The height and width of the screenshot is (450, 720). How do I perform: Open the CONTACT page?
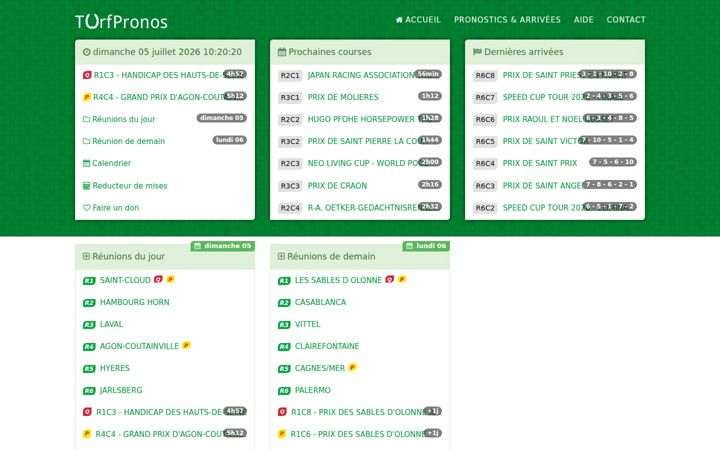[x=626, y=20]
